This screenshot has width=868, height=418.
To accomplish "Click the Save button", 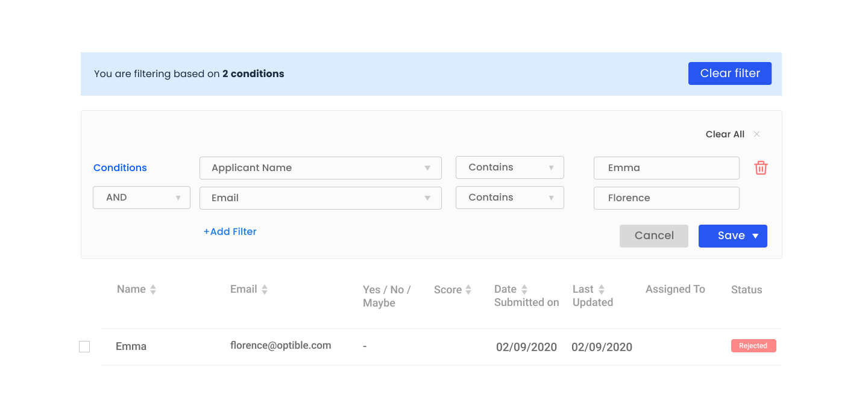I will click(x=732, y=236).
